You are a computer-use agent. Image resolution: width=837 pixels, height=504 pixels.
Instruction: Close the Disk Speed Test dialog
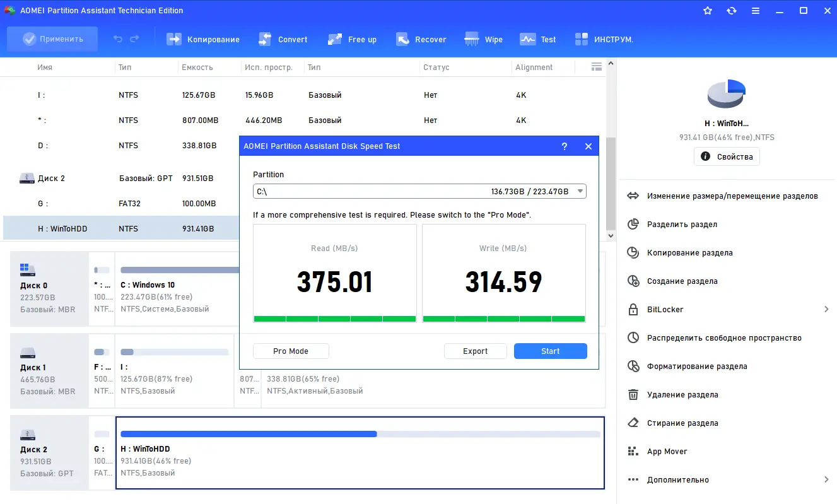(588, 146)
